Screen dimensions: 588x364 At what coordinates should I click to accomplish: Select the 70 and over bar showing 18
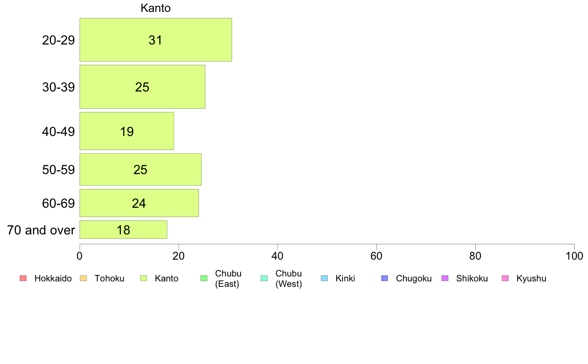click(x=123, y=229)
